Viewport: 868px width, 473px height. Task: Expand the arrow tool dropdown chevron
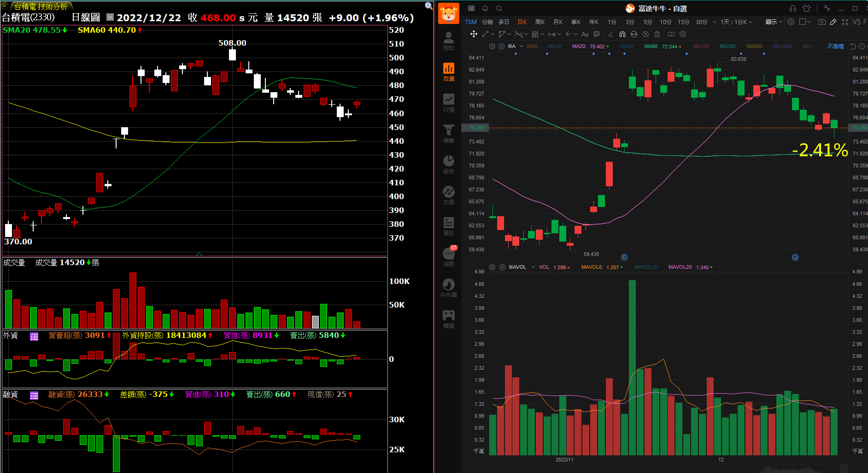coord(575,34)
